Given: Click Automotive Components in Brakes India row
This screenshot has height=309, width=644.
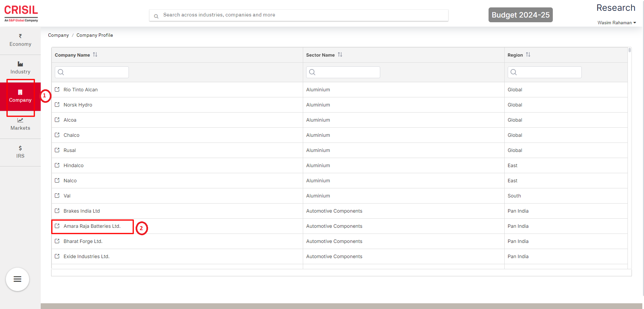Looking at the screenshot, I should pyautogui.click(x=334, y=211).
